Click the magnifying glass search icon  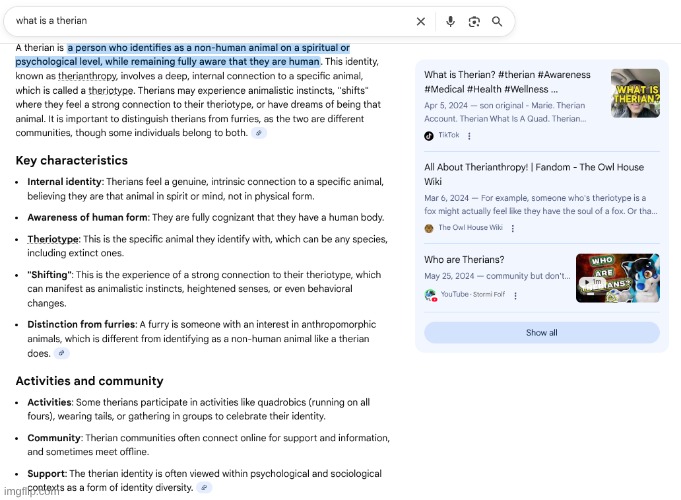(498, 21)
